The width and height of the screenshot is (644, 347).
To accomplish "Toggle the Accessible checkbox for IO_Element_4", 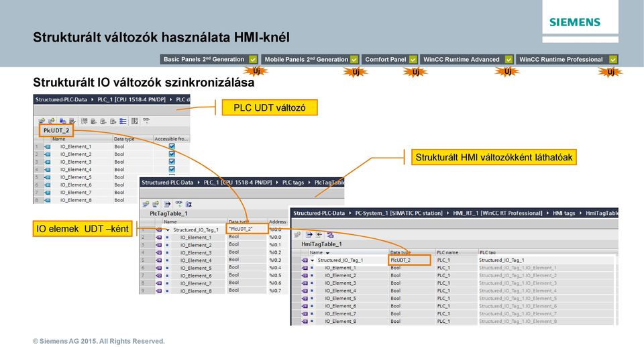I will (172, 169).
